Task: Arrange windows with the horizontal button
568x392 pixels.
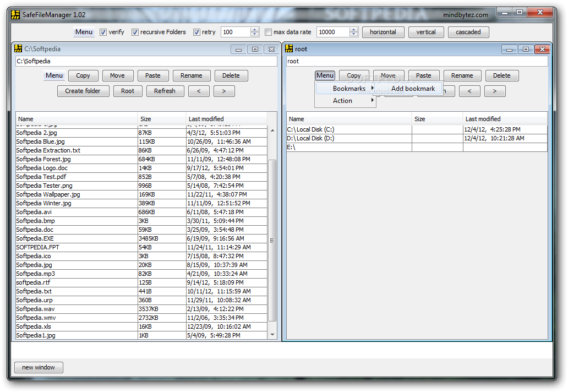Action: [x=383, y=32]
